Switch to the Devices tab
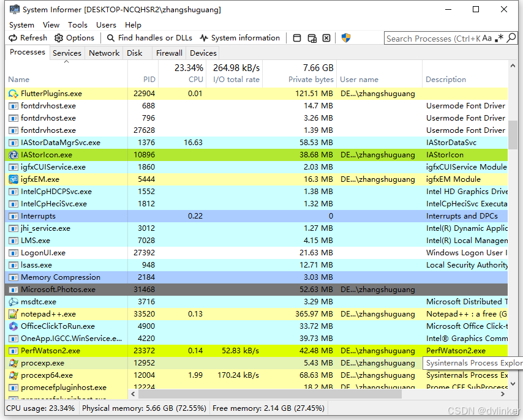 (x=203, y=53)
